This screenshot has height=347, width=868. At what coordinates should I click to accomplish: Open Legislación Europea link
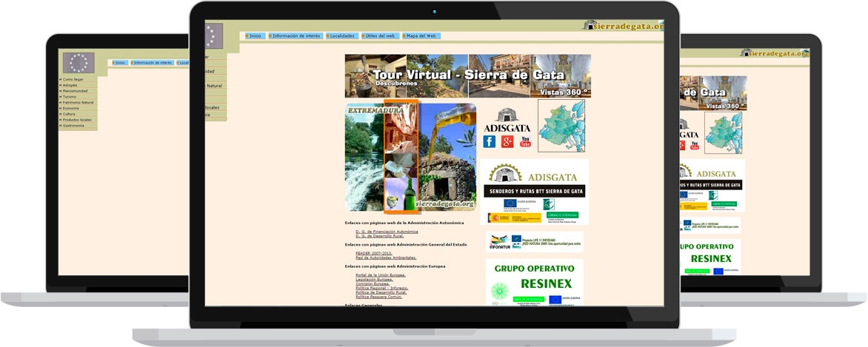click(x=374, y=280)
